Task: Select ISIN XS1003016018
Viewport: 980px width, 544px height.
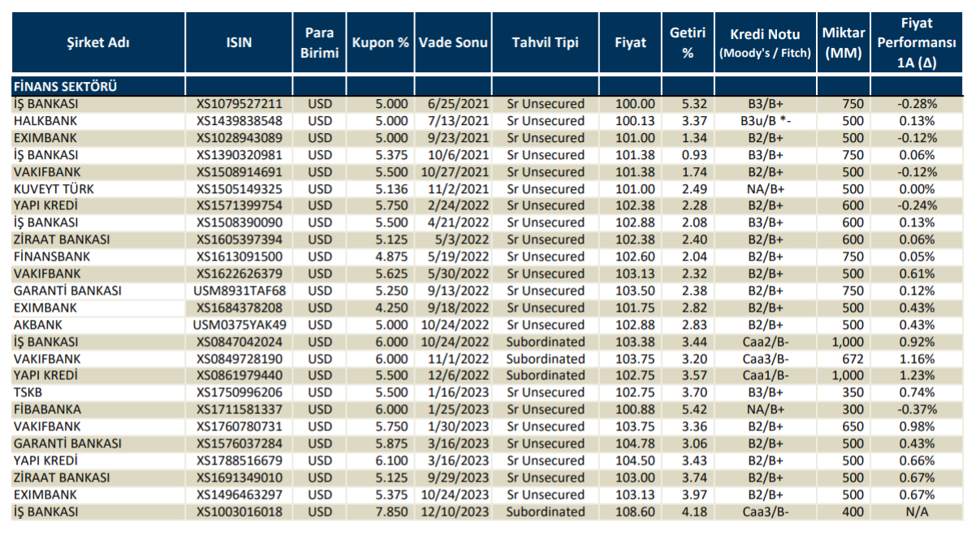Action: click(x=239, y=512)
